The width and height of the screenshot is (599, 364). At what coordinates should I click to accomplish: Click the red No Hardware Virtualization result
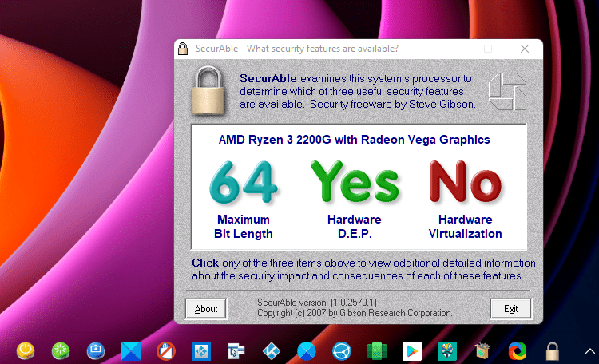coord(466,181)
